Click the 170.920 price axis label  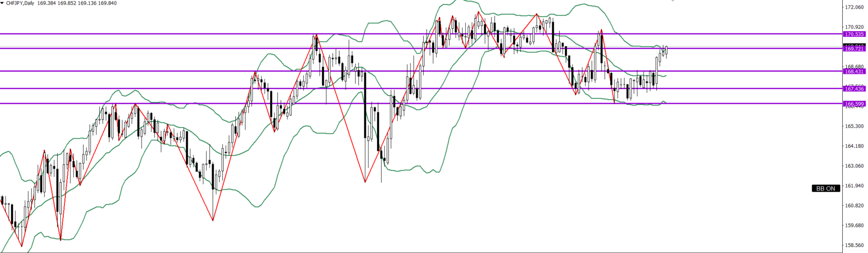tap(854, 27)
